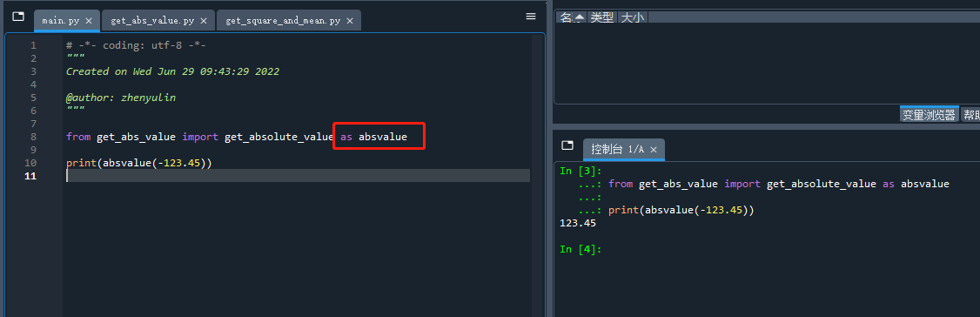Viewport: 980px width, 317px height.
Task: Open the 帮助 pane tab
Action: tap(970, 115)
